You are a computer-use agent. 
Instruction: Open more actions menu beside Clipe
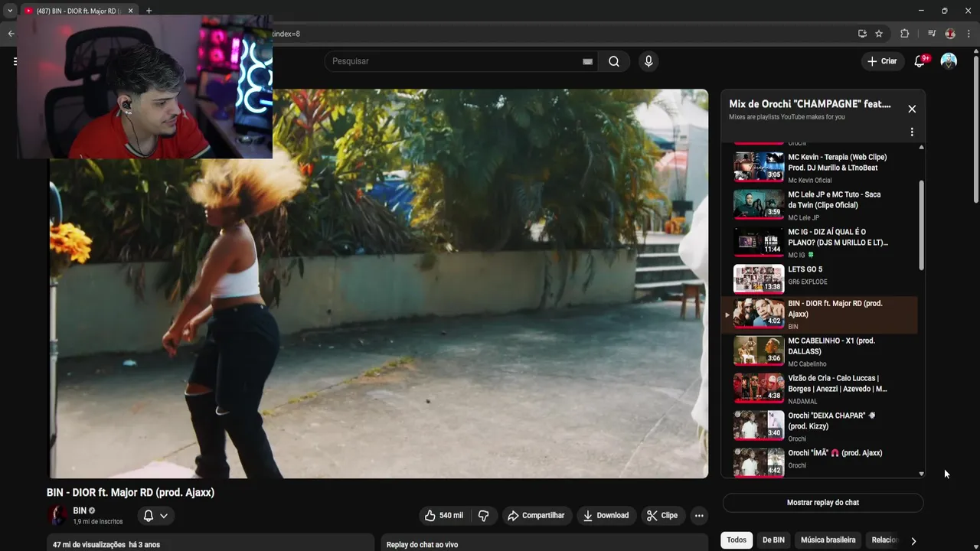(699, 516)
